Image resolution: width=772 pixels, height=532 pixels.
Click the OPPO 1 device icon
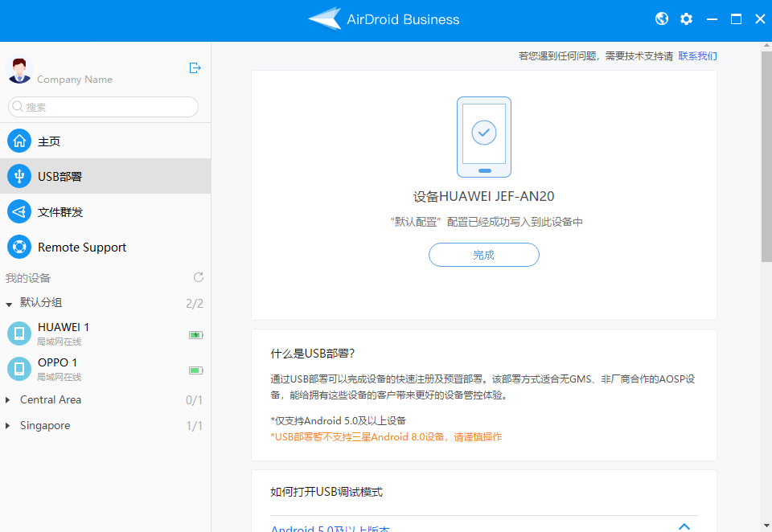click(19, 369)
